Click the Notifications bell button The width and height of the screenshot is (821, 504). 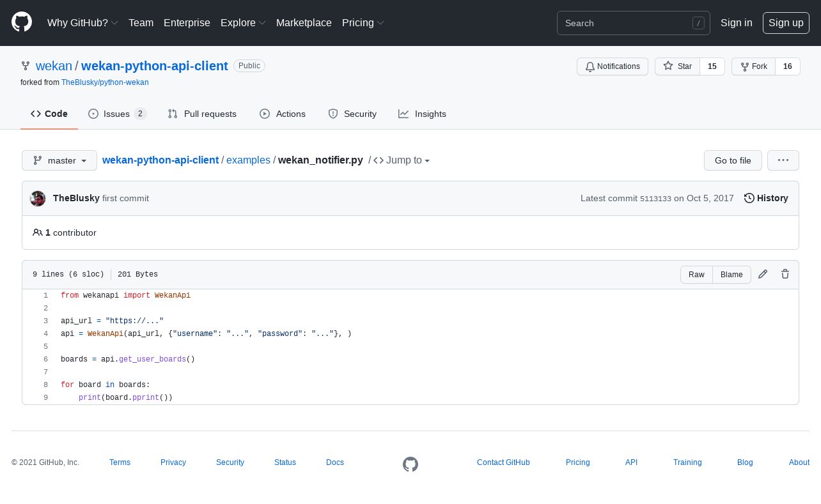click(x=613, y=66)
